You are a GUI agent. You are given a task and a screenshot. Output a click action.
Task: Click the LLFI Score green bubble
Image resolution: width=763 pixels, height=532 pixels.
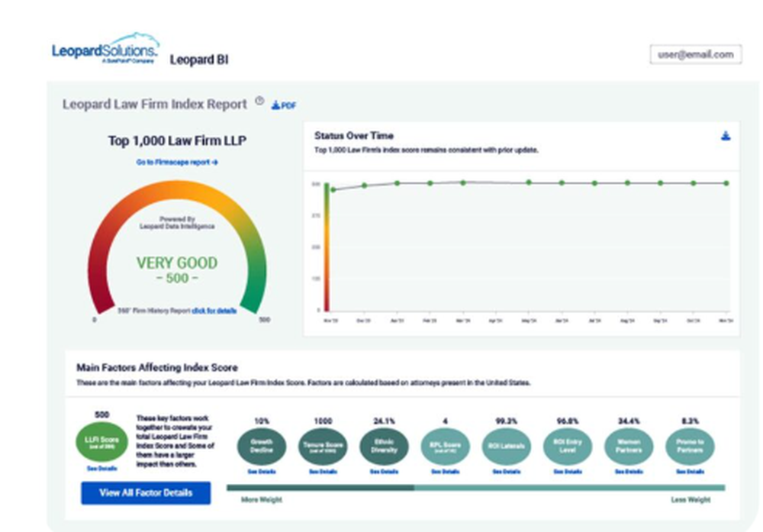pos(101,442)
